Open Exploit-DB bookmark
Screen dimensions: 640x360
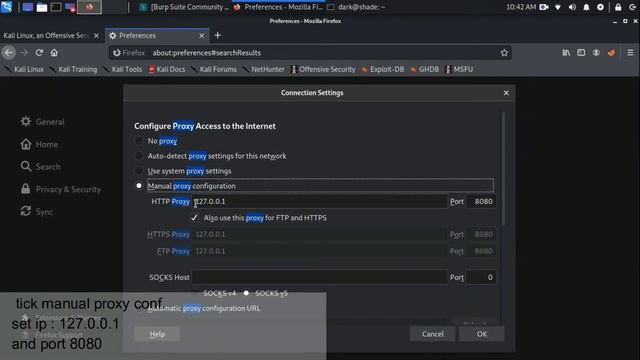382,69
